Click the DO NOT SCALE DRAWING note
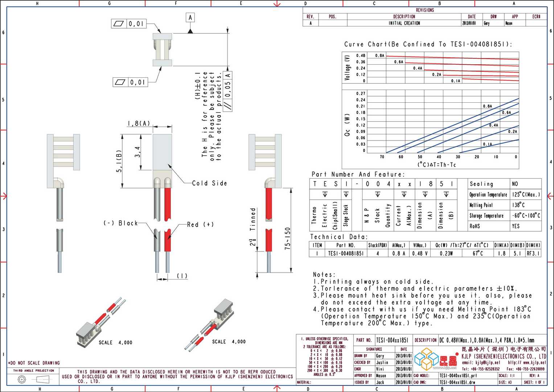Screen dimensions: 554x392 coord(34,363)
